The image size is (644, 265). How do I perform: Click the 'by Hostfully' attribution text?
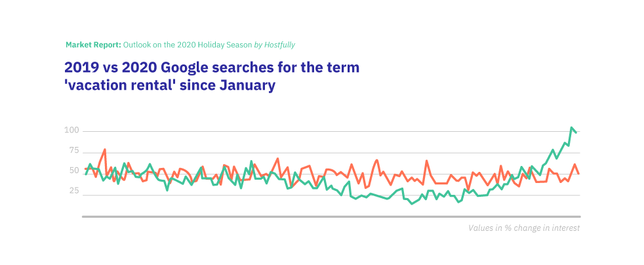coord(274,45)
